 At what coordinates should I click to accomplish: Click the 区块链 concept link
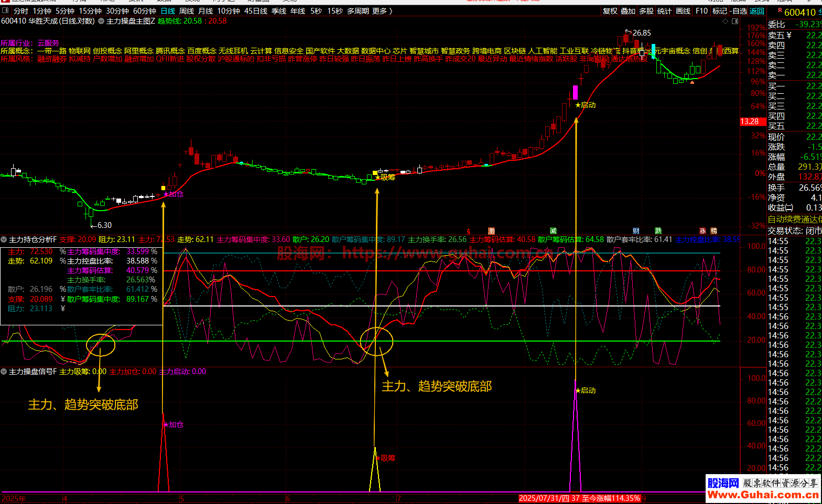(x=515, y=51)
